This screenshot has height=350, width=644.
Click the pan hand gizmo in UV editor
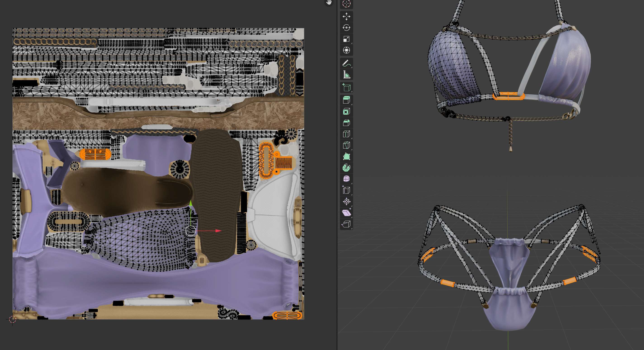pos(329,2)
